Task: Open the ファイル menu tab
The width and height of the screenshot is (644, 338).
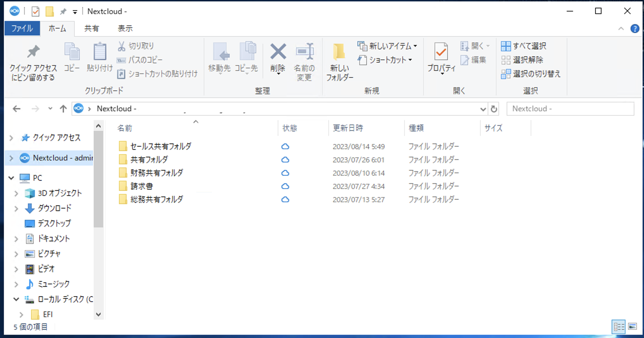Action: tap(22, 28)
